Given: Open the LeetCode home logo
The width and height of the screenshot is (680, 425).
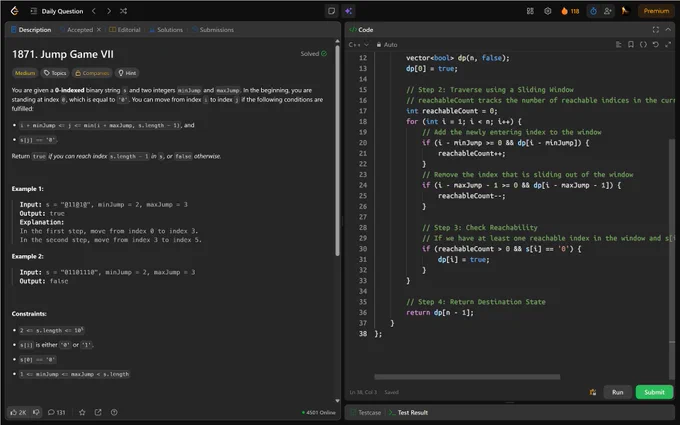Looking at the screenshot, I should pyautogui.click(x=15, y=11).
